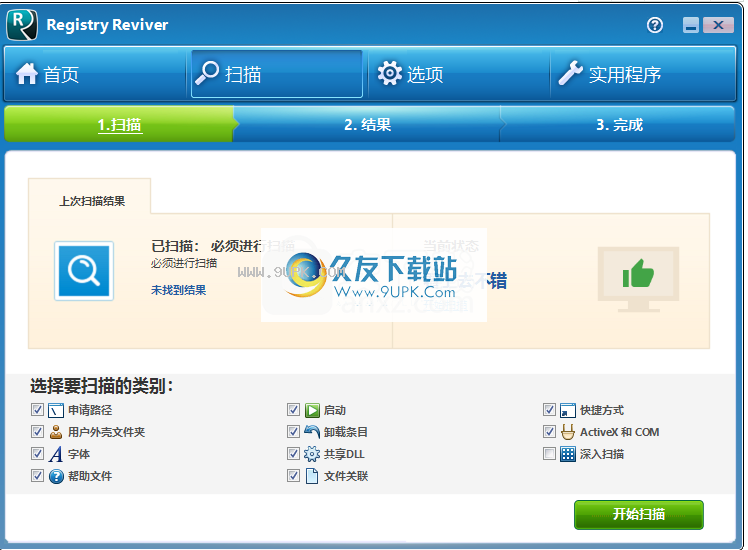Click the Registry Reviver title text
748x550 pixels.
(107, 25)
